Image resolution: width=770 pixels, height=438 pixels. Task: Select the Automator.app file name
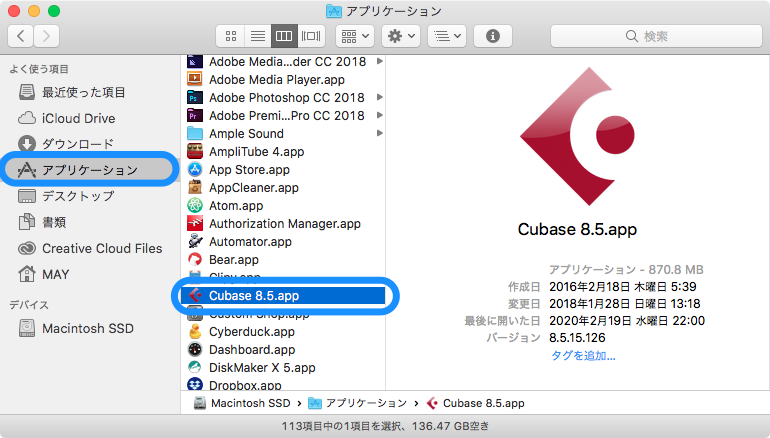coord(250,242)
